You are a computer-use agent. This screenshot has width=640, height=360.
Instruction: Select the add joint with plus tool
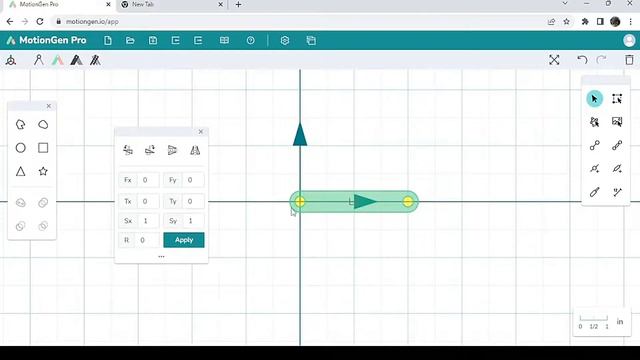pyautogui.click(x=595, y=169)
